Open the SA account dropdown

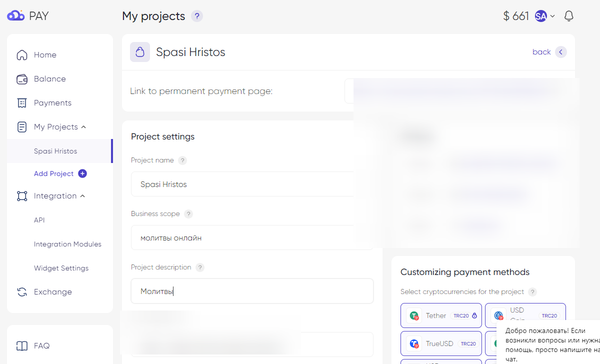click(x=545, y=16)
